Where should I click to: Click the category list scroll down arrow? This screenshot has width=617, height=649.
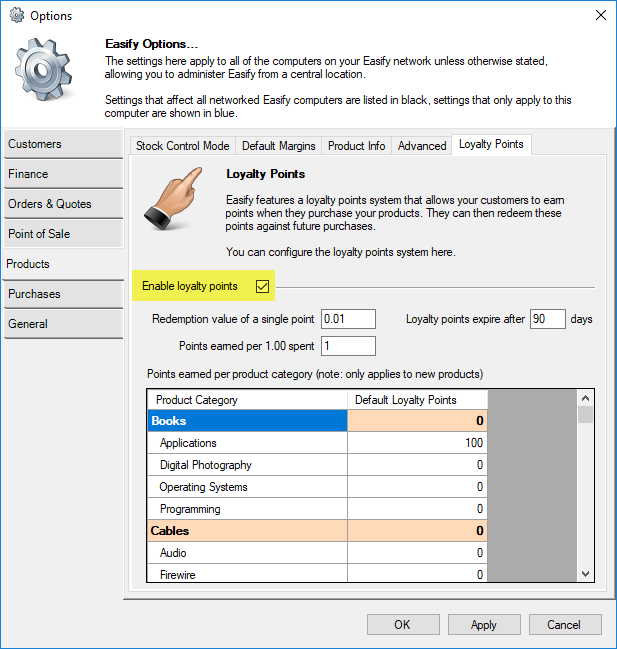585,574
